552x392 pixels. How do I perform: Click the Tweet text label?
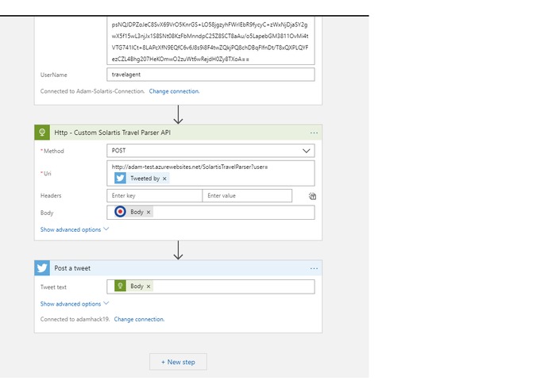pyautogui.click(x=53, y=287)
